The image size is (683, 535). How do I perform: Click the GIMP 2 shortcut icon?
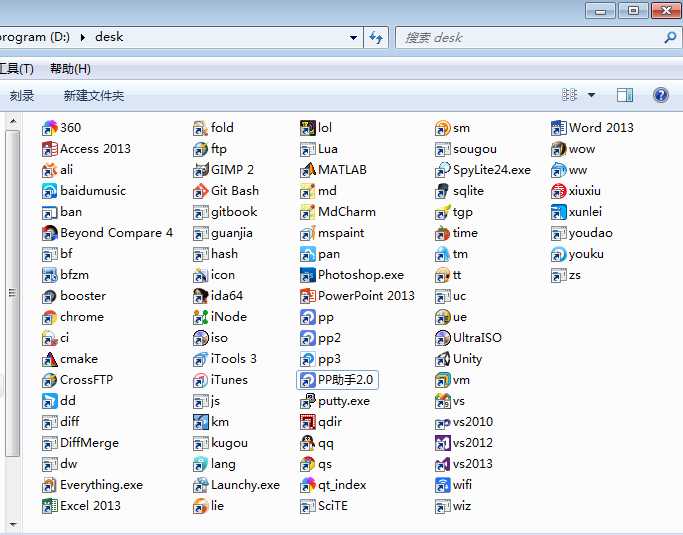(200, 170)
